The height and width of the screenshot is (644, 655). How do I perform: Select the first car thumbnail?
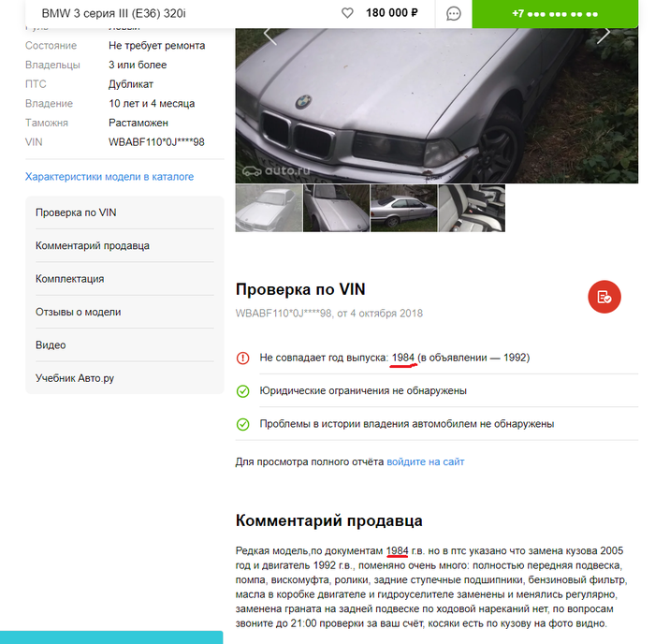[269, 208]
